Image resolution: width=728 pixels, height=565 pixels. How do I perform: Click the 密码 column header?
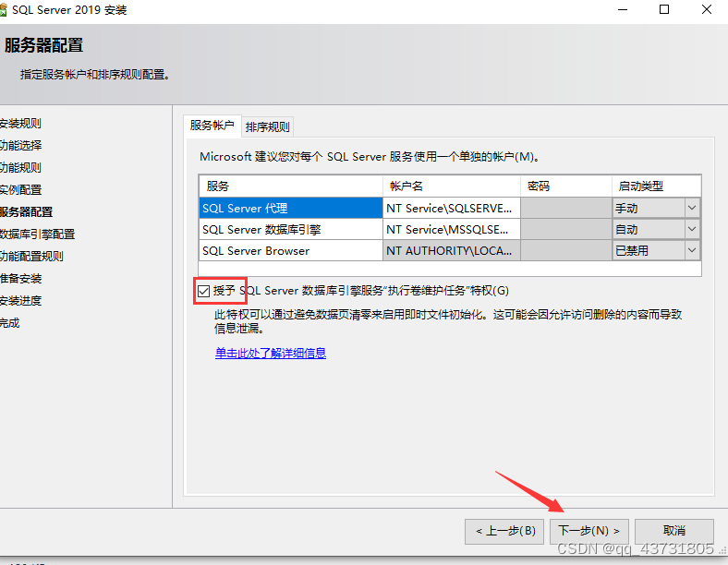tap(566, 186)
